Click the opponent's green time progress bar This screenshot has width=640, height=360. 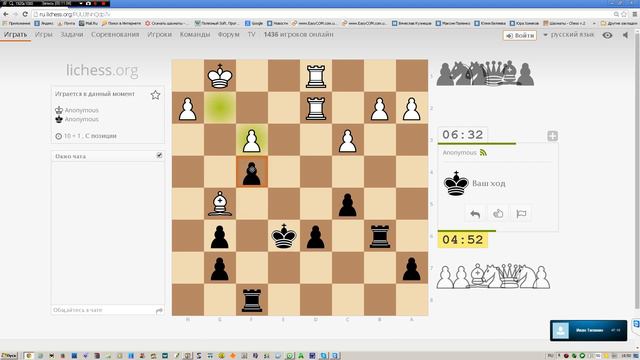(x=477, y=144)
